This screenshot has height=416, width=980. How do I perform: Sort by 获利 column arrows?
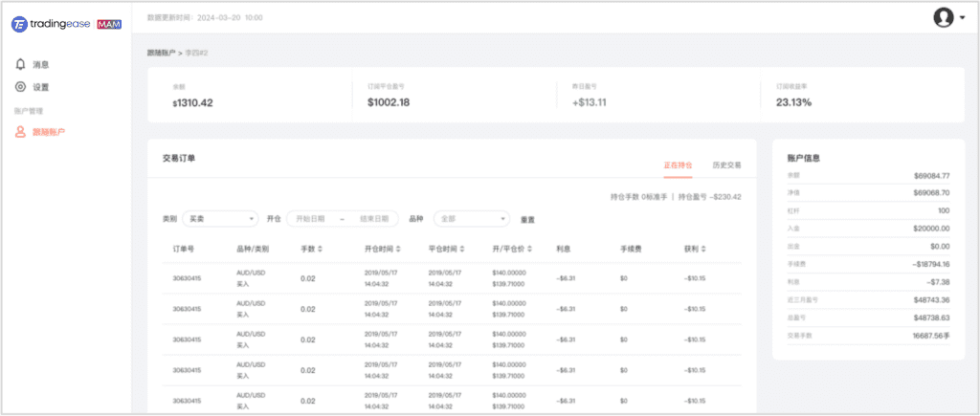pyautogui.click(x=704, y=249)
